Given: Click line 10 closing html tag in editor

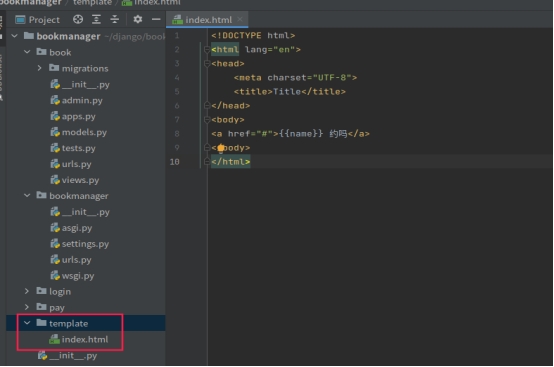Looking at the screenshot, I should [231, 162].
